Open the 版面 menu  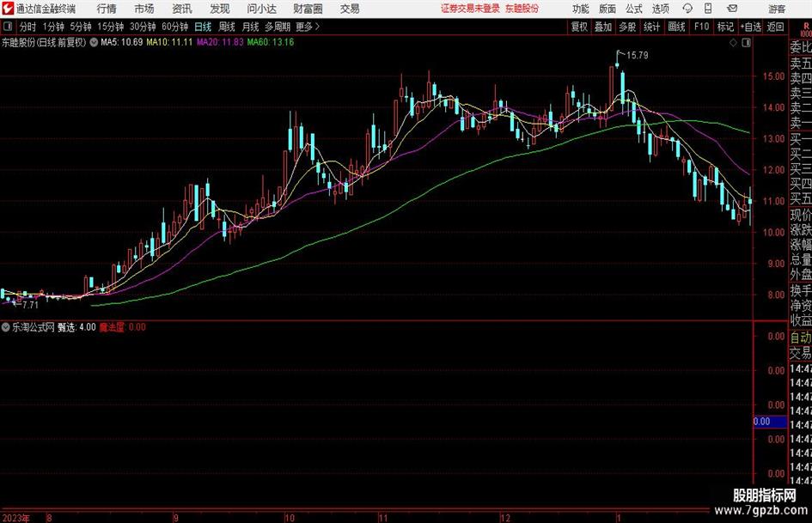(x=607, y=9)
